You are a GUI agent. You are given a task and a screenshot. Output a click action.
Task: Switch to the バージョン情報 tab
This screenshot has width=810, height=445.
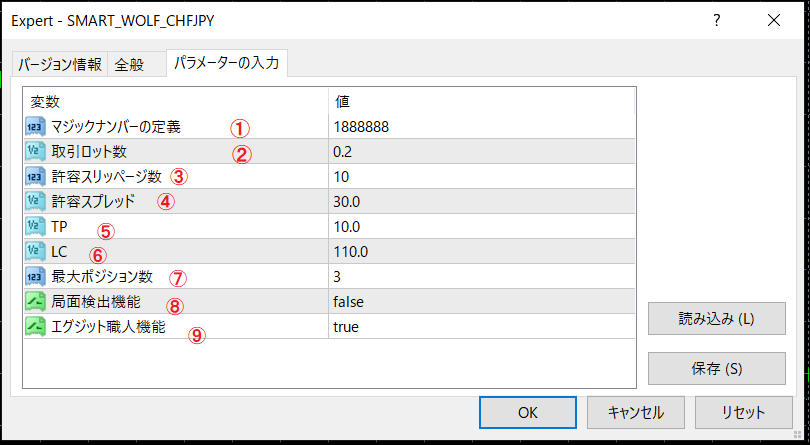(59, 65)
